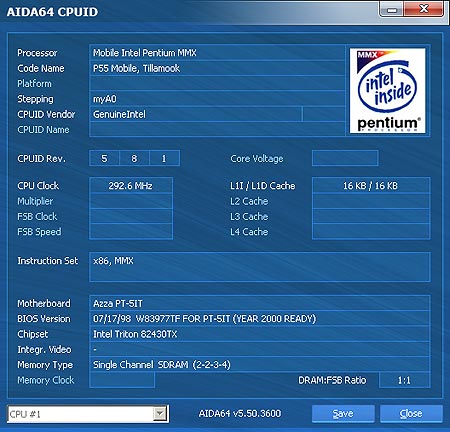Select the Code Name value 'P55 Mobile, Tillamook'
450x432 pixels.
136,68
